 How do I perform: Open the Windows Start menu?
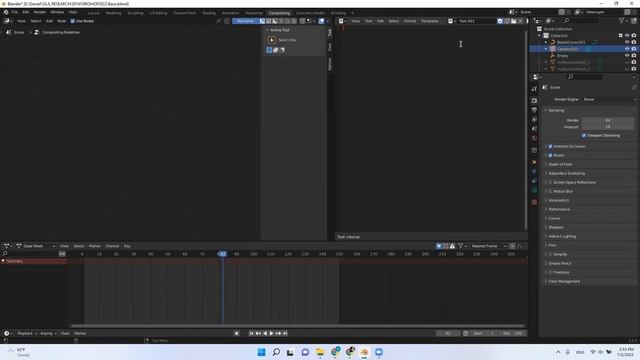(x=261, y=352)
